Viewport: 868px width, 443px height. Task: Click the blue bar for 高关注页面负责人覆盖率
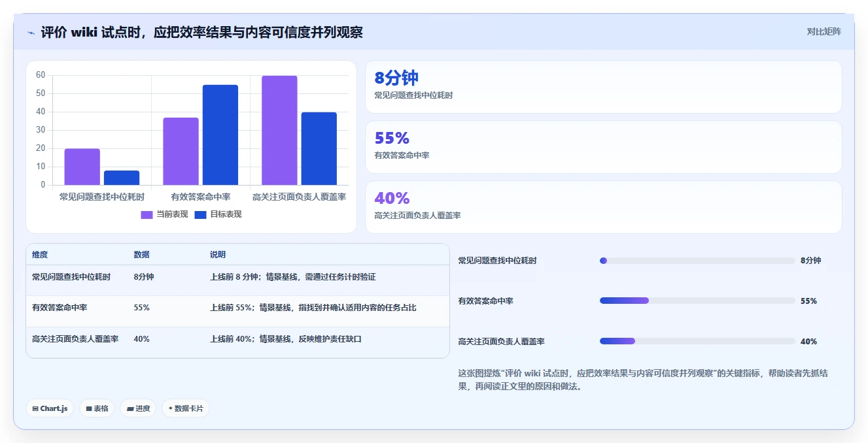(x=319, y=149)
